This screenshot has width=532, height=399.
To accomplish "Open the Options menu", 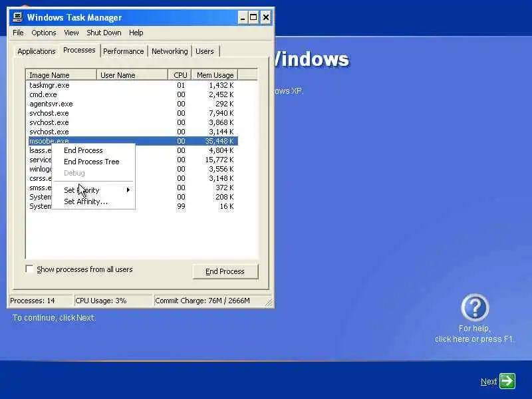I will tap(44, 33).
